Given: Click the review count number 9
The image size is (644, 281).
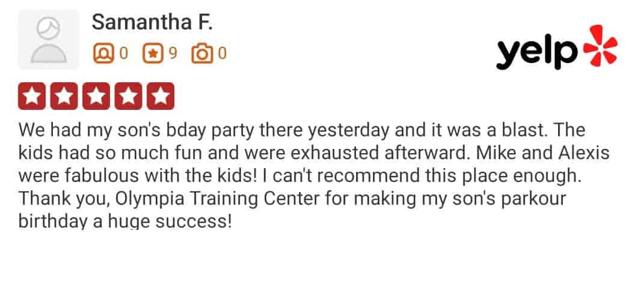Looking at the screenshot, I should point(173,53).
